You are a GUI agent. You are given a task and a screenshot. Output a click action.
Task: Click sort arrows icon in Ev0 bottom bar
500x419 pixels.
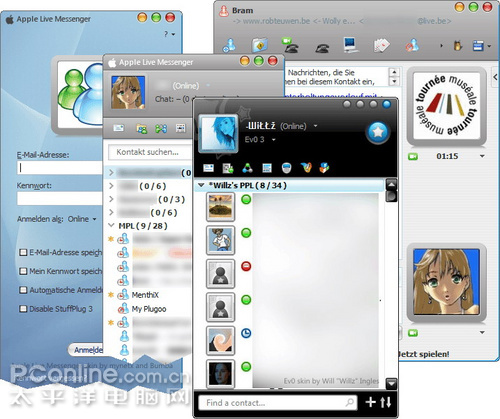(386, 402)
